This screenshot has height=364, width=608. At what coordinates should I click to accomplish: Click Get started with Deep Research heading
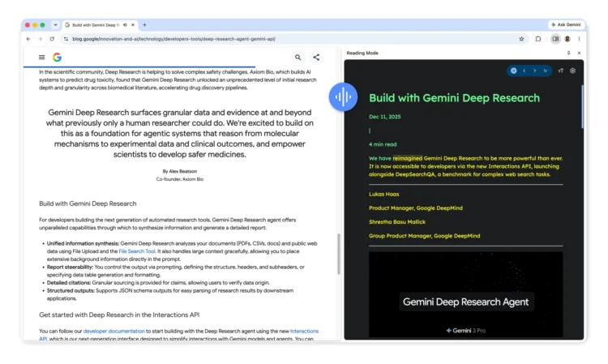119,315
